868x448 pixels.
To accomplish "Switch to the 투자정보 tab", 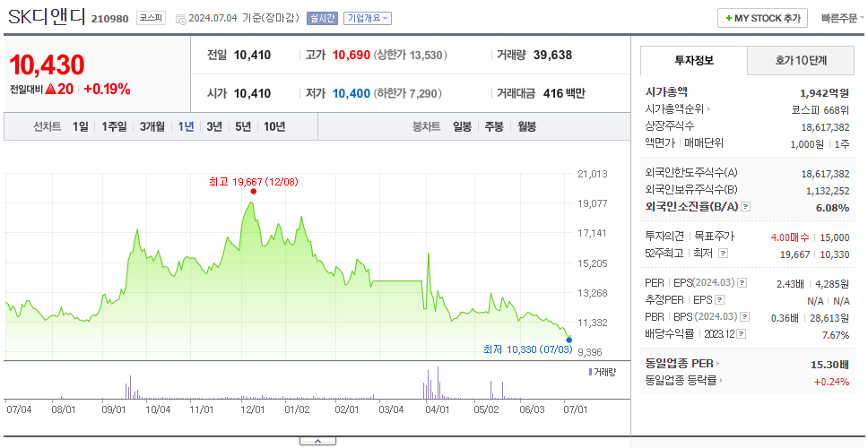I will coord(694,61).
